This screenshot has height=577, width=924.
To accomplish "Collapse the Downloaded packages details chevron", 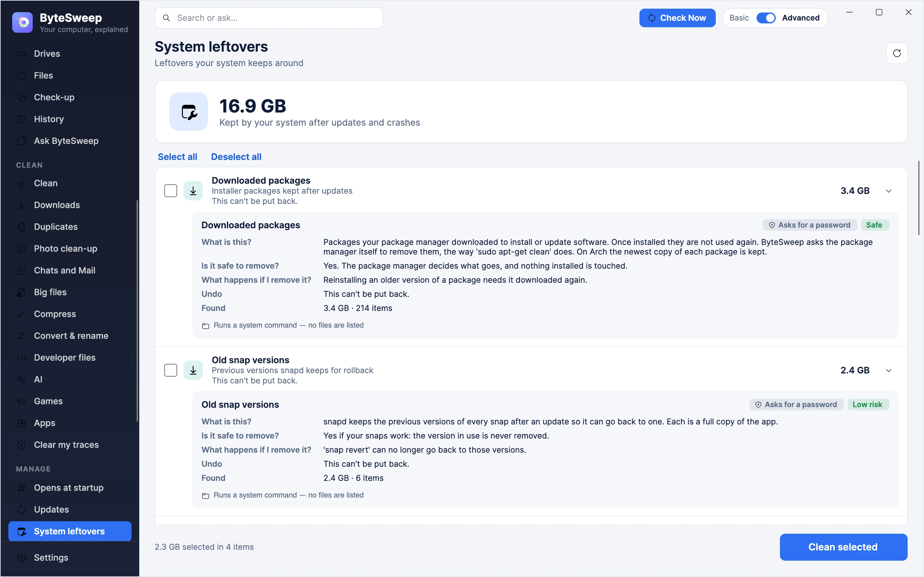I will click(x=888, y=191).
